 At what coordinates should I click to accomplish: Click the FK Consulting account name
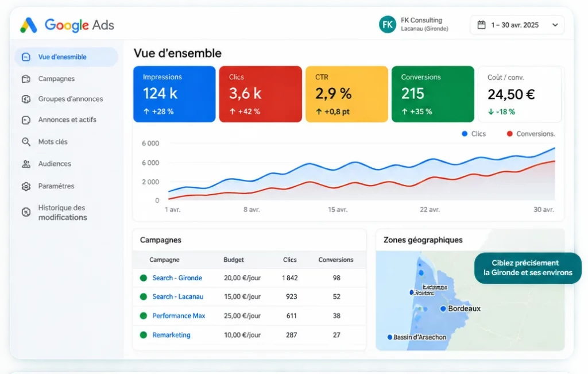pyautogui.click(x=421, y=20)
